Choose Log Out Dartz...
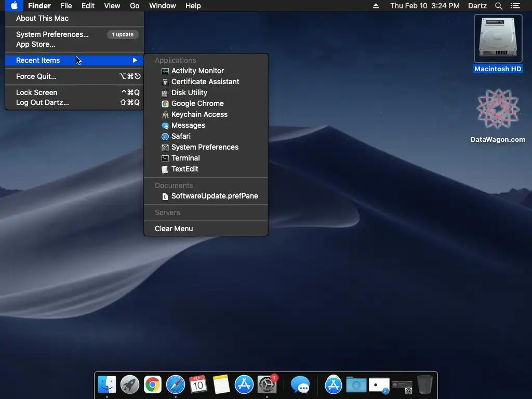The height and width of the screenshot is (399, 532). point(74,102)
